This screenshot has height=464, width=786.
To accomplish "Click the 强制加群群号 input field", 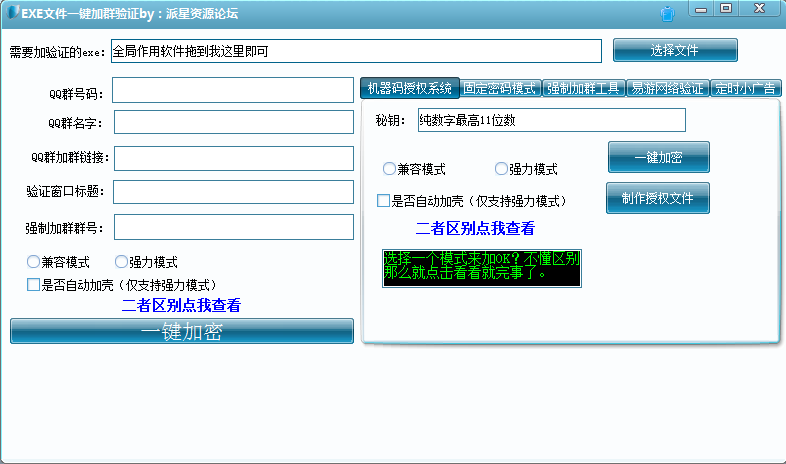I will point(234,227).
